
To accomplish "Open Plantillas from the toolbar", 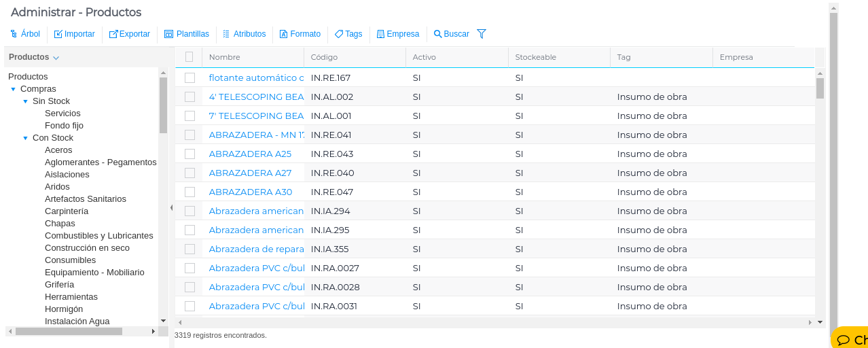I will (169, 34).
